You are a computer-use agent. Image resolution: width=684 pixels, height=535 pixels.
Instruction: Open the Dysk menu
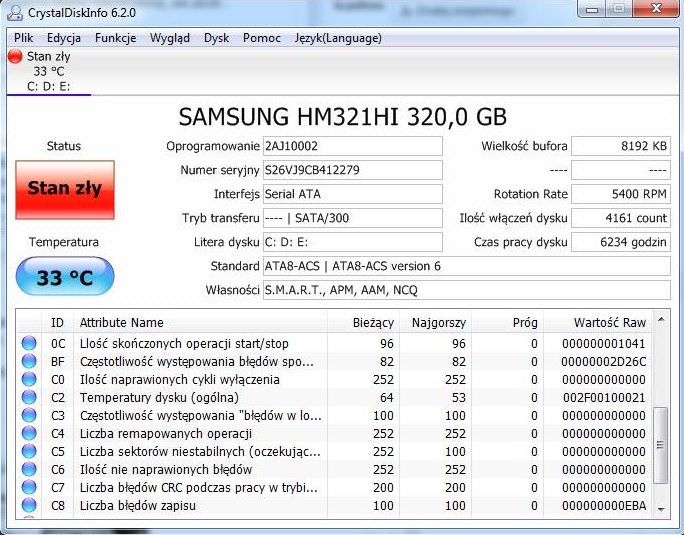click(216, 38)
